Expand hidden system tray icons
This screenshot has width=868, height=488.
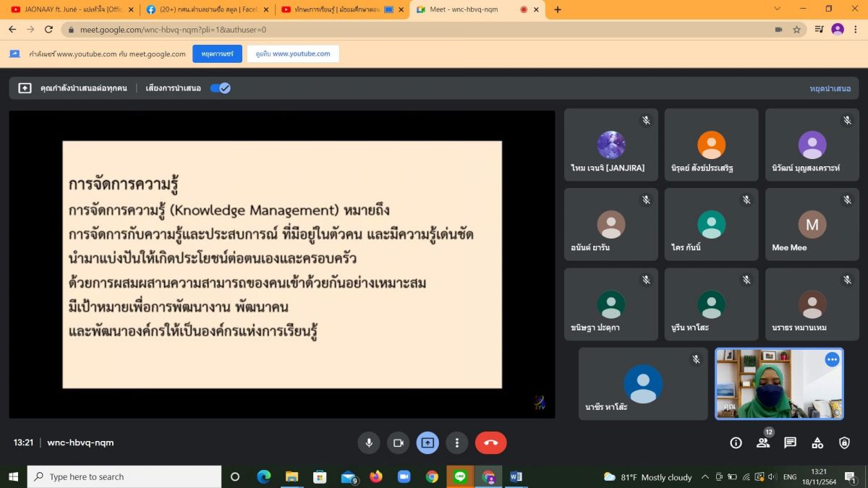pos(705,477)
